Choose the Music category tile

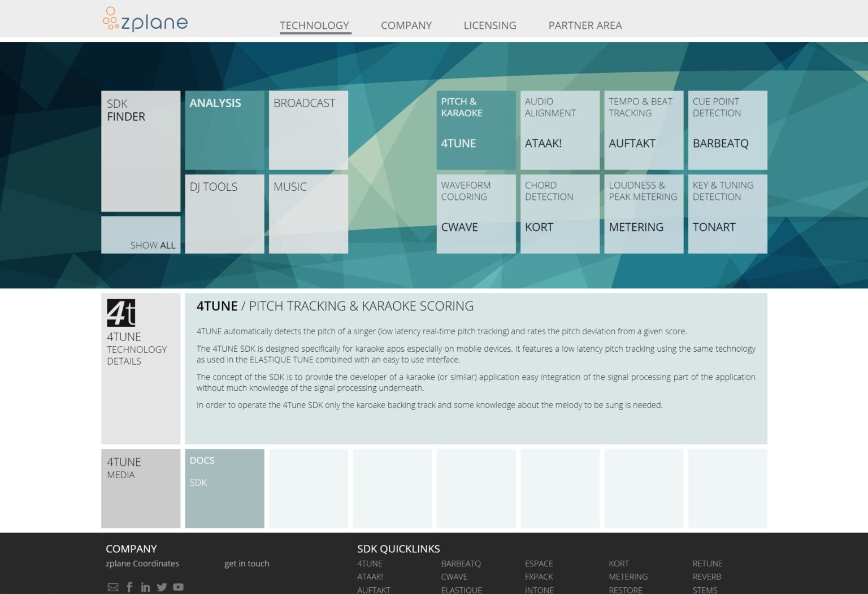[x=308, y=213]
